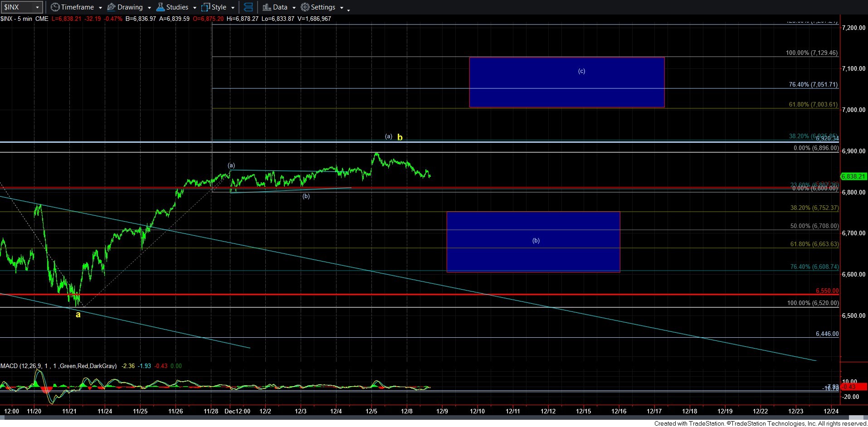868x427 pixels.
Task: Expand the Timeframe dropdown arrow
Action: pyautogui.click(x=100, y=8)
